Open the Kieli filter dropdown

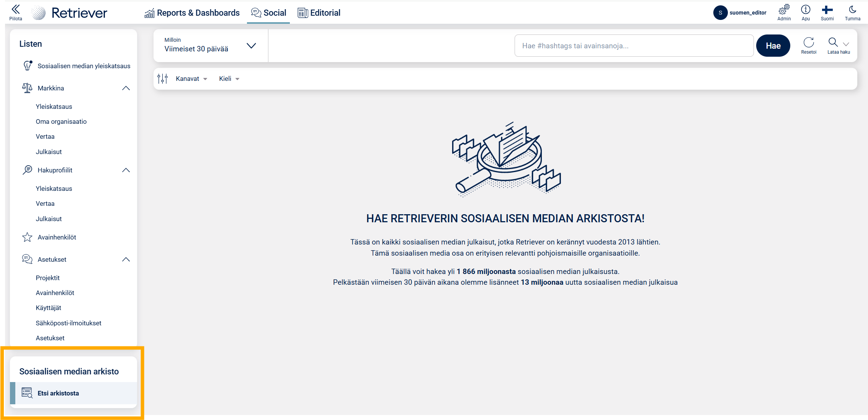pyautogui.click(x=229, y=79)
